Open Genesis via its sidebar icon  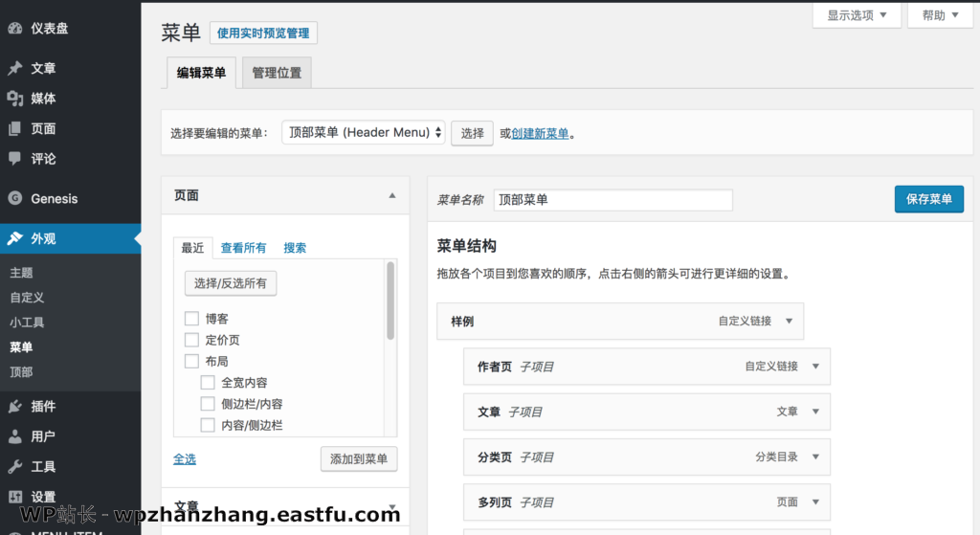pyautogui.click(x=14, y=199)
